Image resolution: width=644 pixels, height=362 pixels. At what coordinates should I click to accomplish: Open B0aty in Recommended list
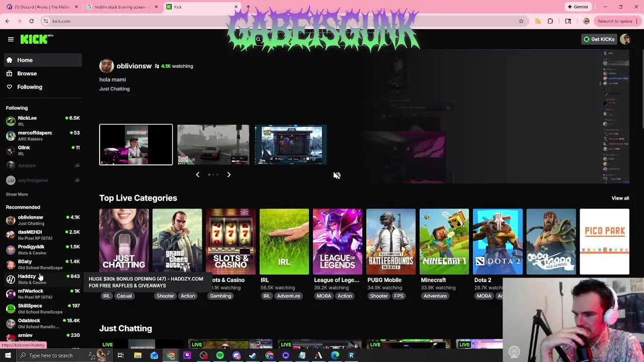click(43, 264)
